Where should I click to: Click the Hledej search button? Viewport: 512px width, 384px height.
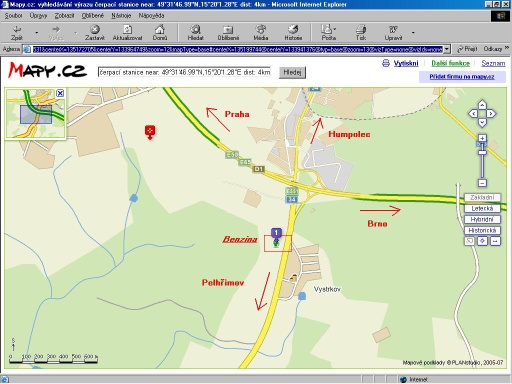(x=292, y=72)
